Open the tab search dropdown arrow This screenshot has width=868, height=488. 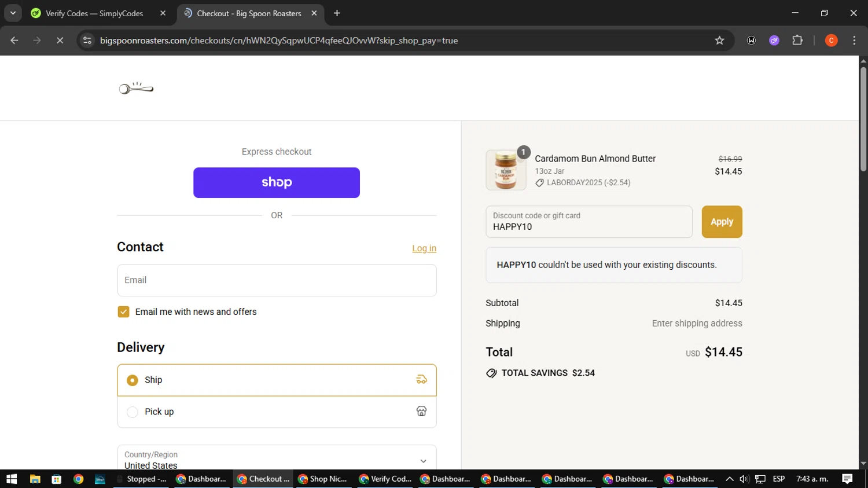[x=13, y=13]
